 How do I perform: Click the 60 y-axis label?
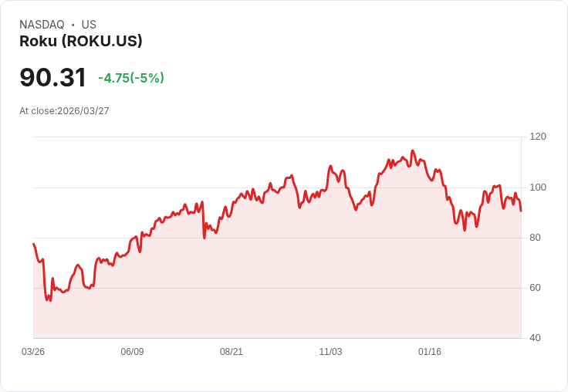[x=536, y=288]
